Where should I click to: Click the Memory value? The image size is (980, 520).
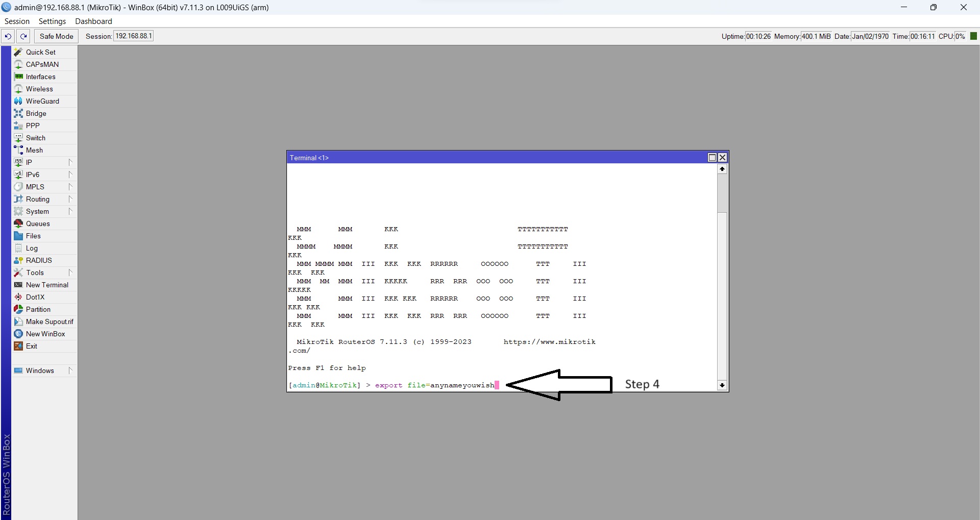point(816,36)
